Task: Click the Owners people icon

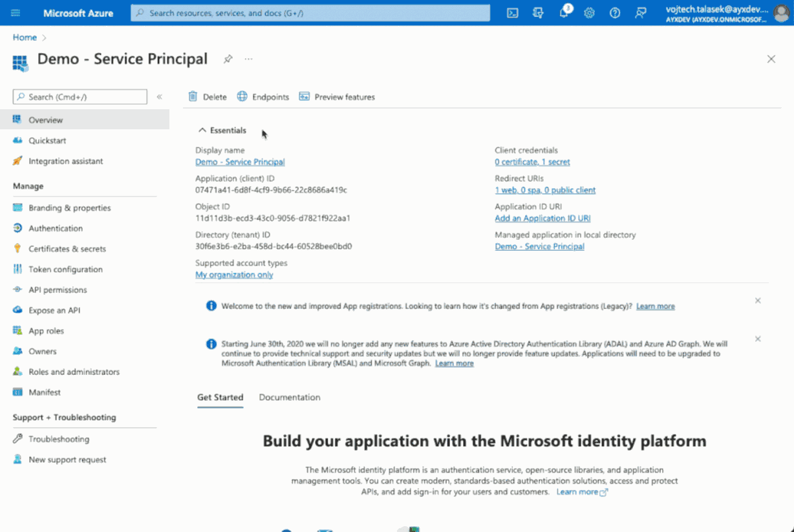Action: pyautogui.click(x=17, y=351)
